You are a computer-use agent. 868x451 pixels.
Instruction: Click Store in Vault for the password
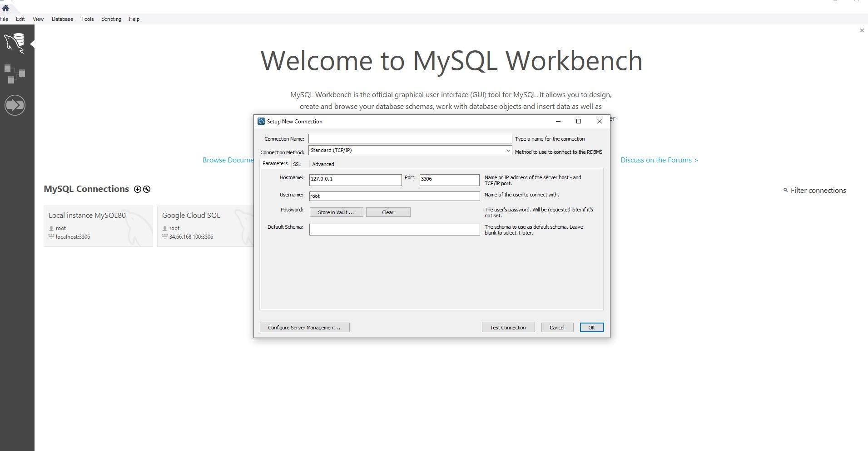click(x=336, y=212)
